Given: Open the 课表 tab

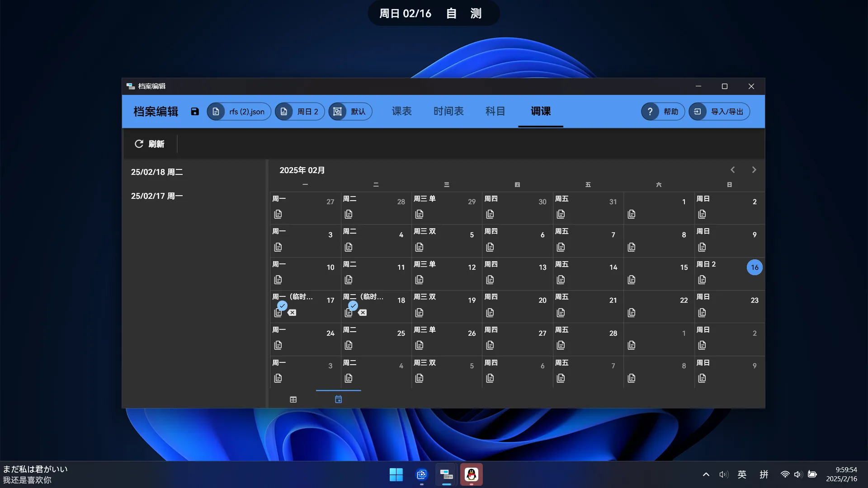Looking at the screenshot, I should (x=401, y=111).
